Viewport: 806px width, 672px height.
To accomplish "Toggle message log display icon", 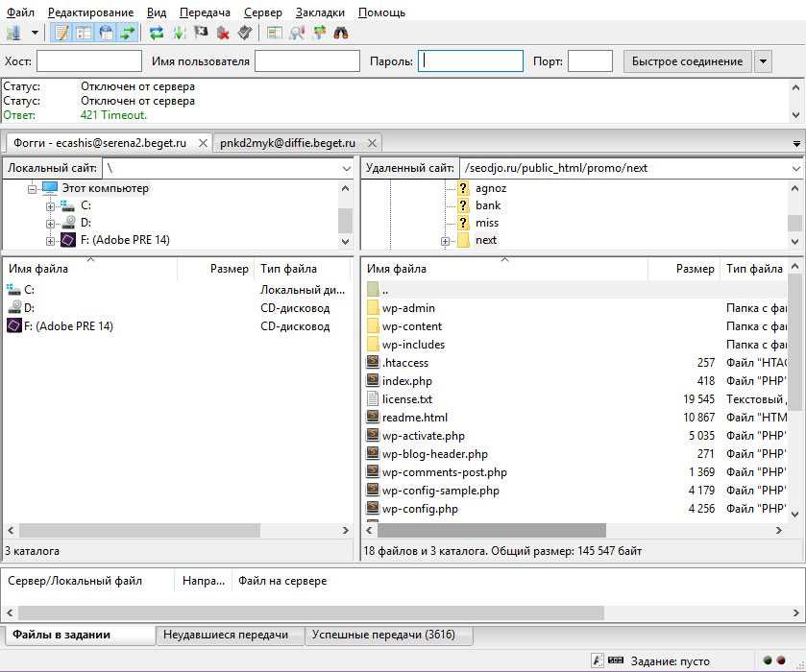I will (x=61, y=33).
